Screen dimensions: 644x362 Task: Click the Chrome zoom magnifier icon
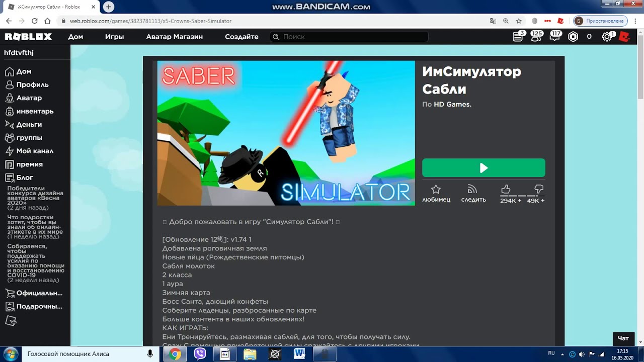506,21
